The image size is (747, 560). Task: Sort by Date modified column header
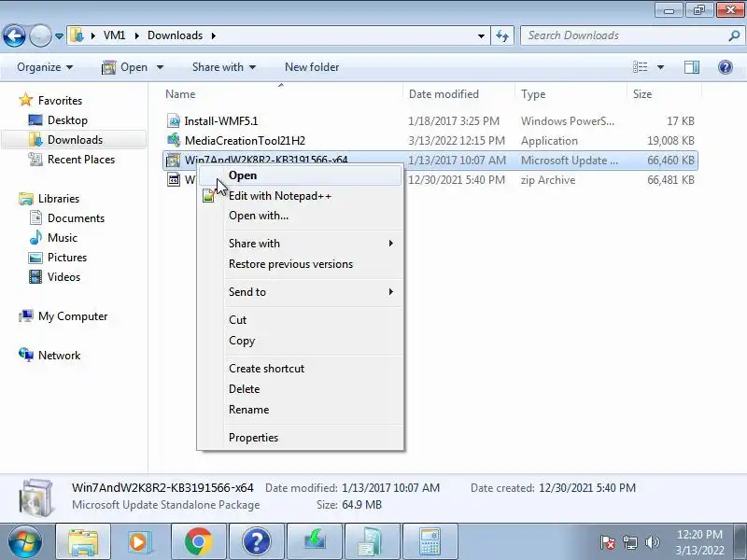pyautogui.click(x=444, y=94)
